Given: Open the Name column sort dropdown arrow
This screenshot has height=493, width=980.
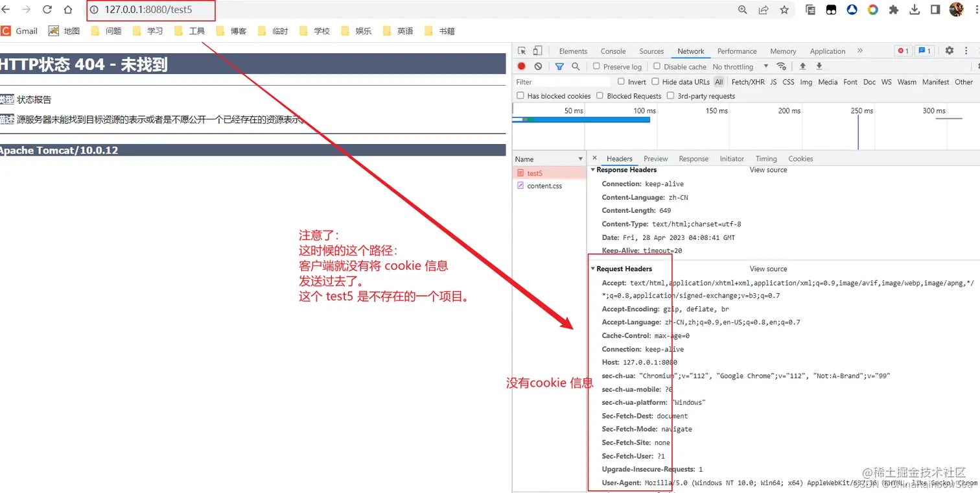Looking at the screenshot, I should pos(581,159).
